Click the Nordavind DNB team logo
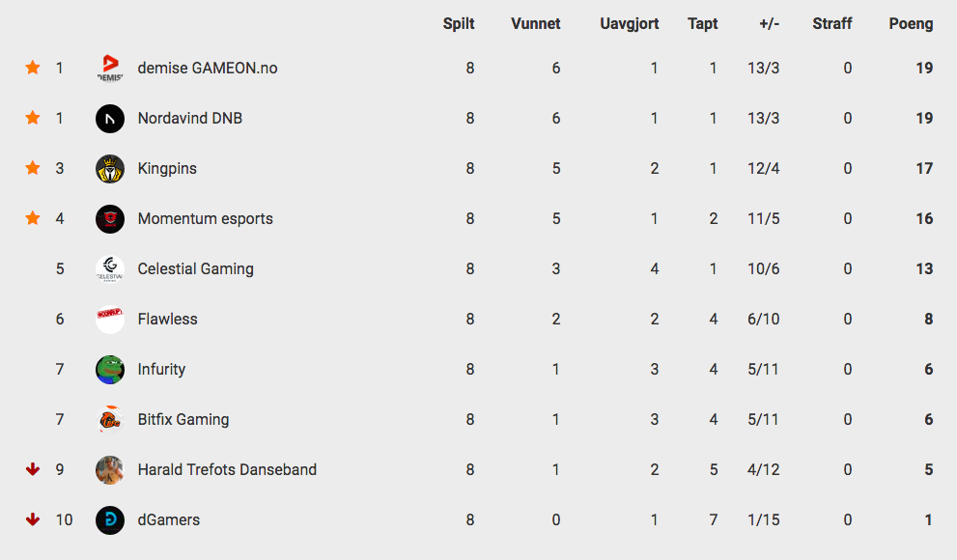The height and width of the screenshot is (560, 957). coord(110,119)
